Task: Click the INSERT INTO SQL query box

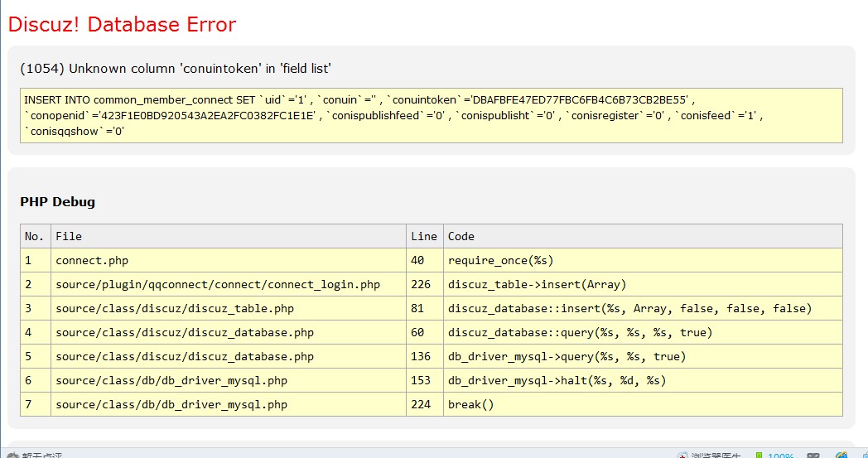Action: pyautogui.click(x=431, y=115)
